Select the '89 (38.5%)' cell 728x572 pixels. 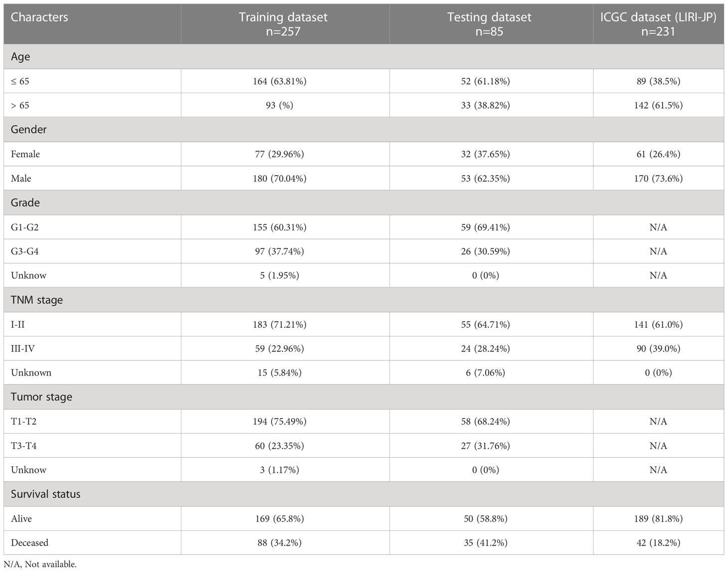[658, 81]
